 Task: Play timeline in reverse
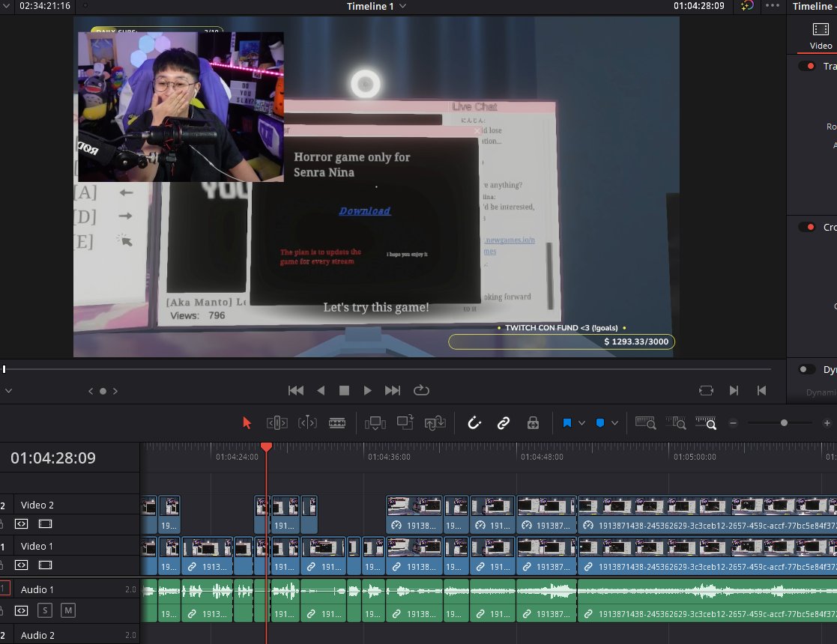click(x=321, y=391)
